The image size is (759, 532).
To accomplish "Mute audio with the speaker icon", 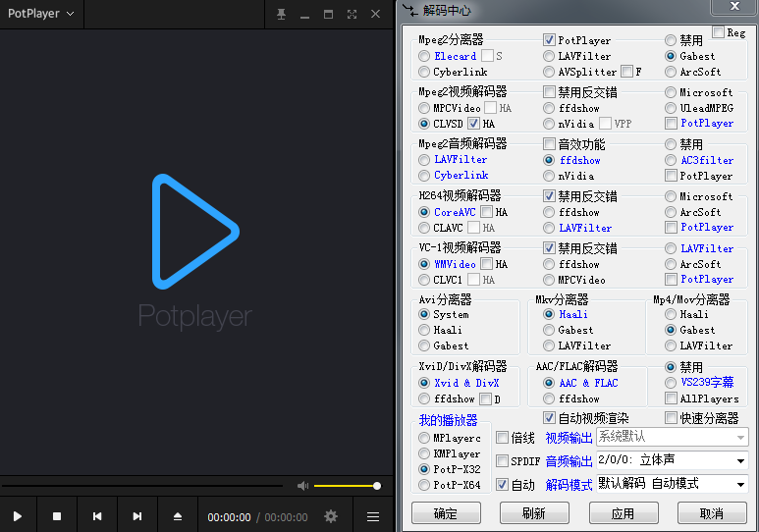I will [303, 486].
